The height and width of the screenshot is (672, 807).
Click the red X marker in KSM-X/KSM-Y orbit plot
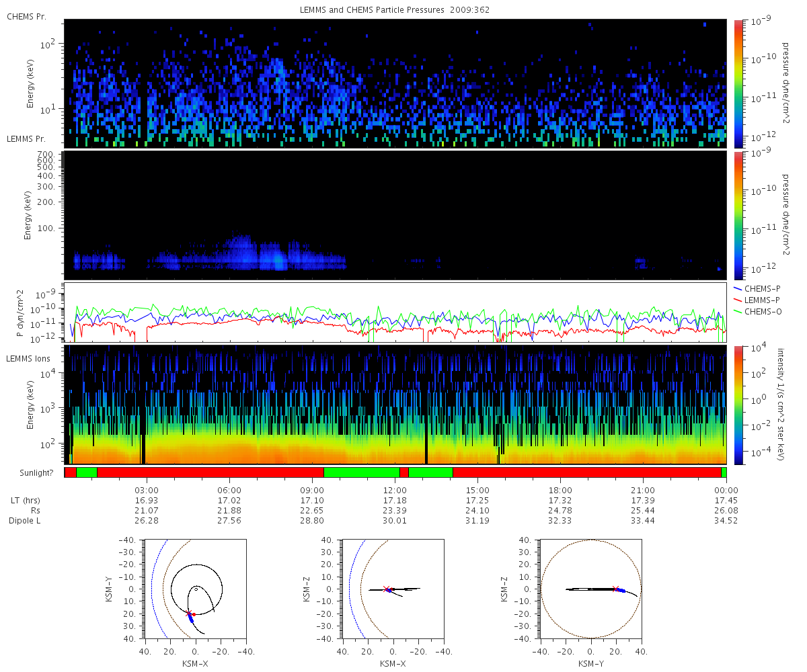(189, 613)
